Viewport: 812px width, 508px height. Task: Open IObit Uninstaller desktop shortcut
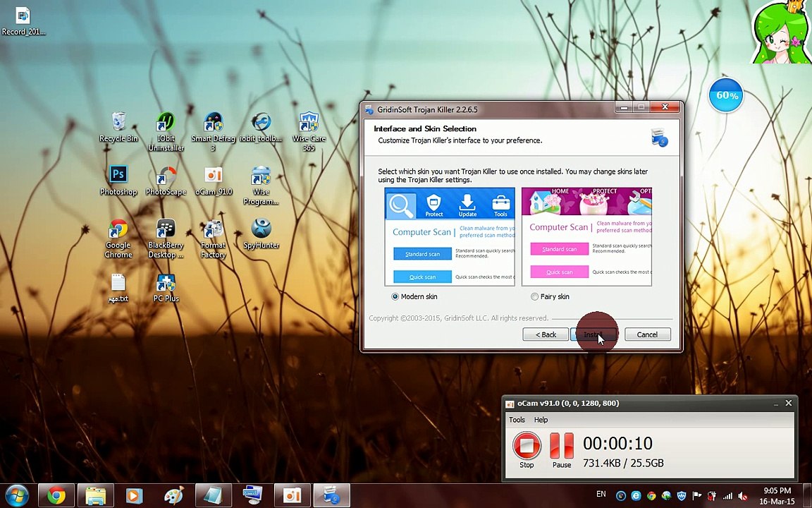pos(166,132)
